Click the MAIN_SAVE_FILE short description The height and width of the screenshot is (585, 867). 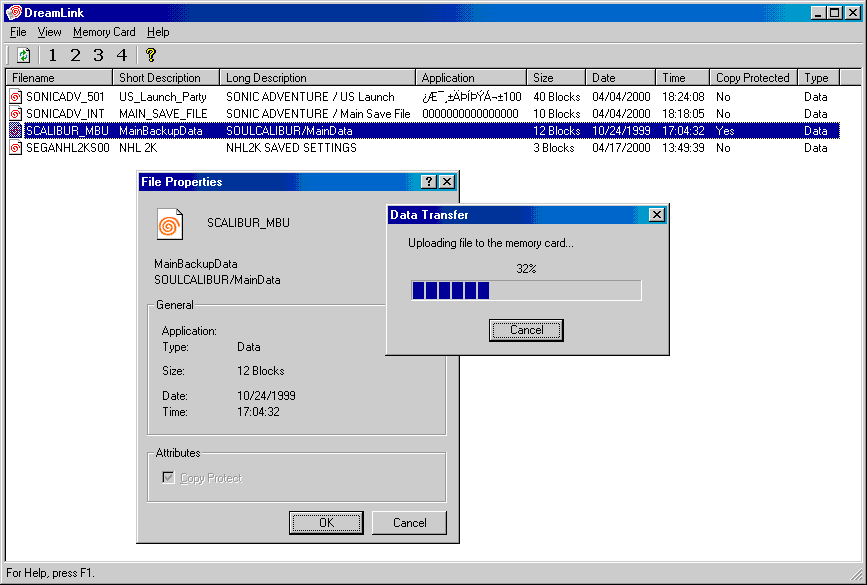(x=163, y=114)
